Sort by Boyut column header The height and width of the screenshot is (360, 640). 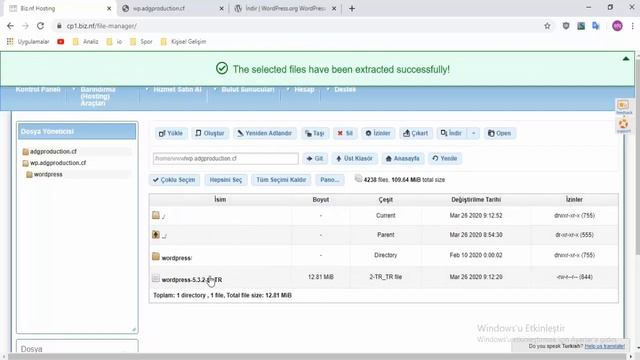coord(321,200)
